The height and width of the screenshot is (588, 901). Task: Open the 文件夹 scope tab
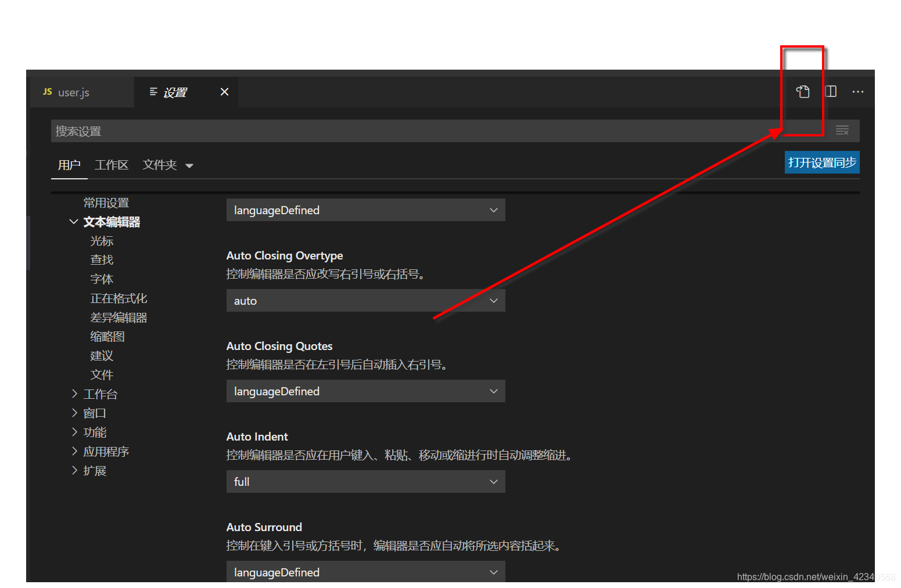(x=160, y=165)
